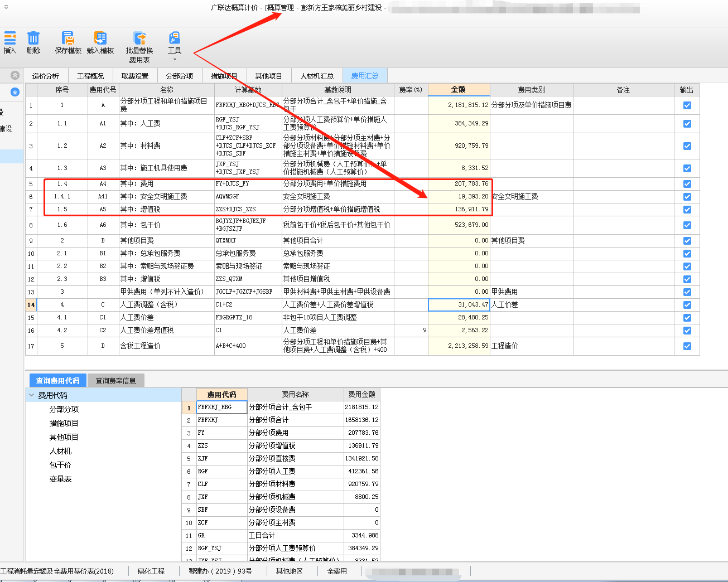This screenshot has height=582, width=728.
Task: Click the rate value 9 in 费率 column
Action: (411, 331)
